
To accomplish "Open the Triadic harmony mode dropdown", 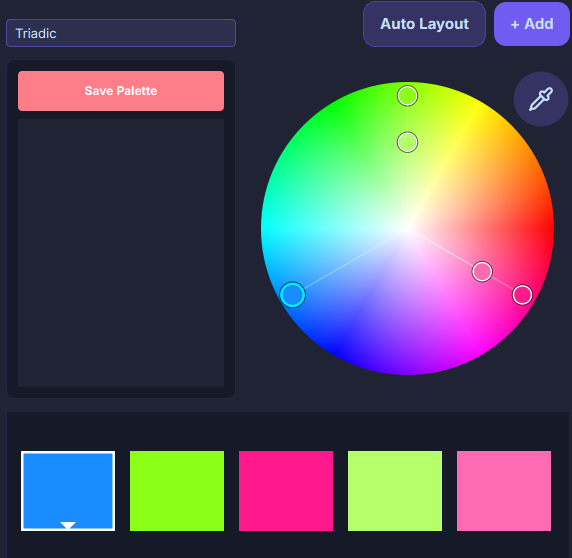I will coord(121,33).
